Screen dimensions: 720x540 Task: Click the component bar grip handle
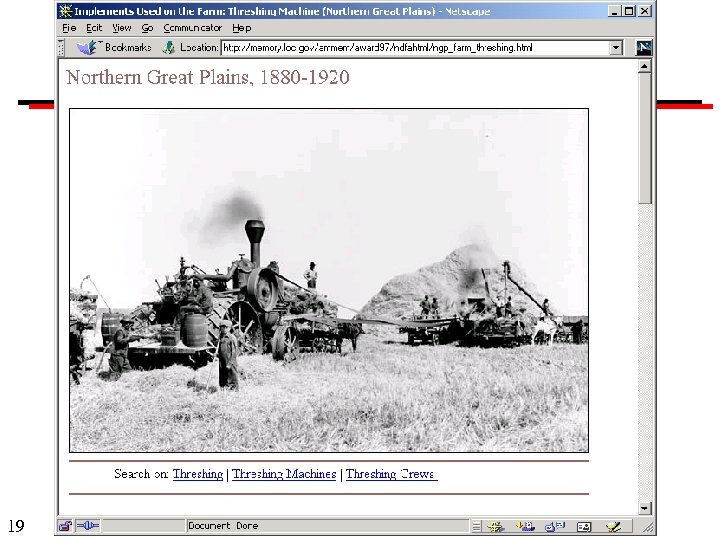coord(477,526)
